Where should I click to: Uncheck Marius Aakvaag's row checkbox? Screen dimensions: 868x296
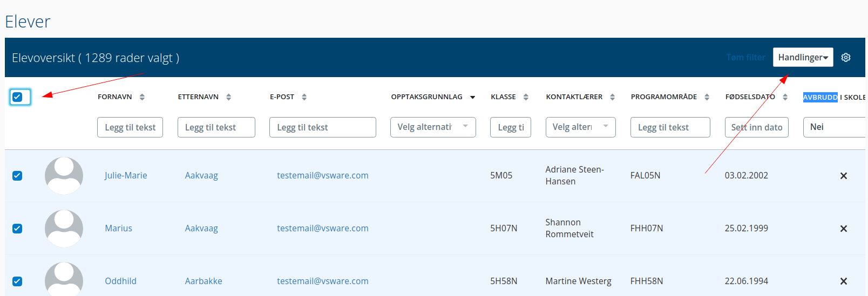click(17, 229)
